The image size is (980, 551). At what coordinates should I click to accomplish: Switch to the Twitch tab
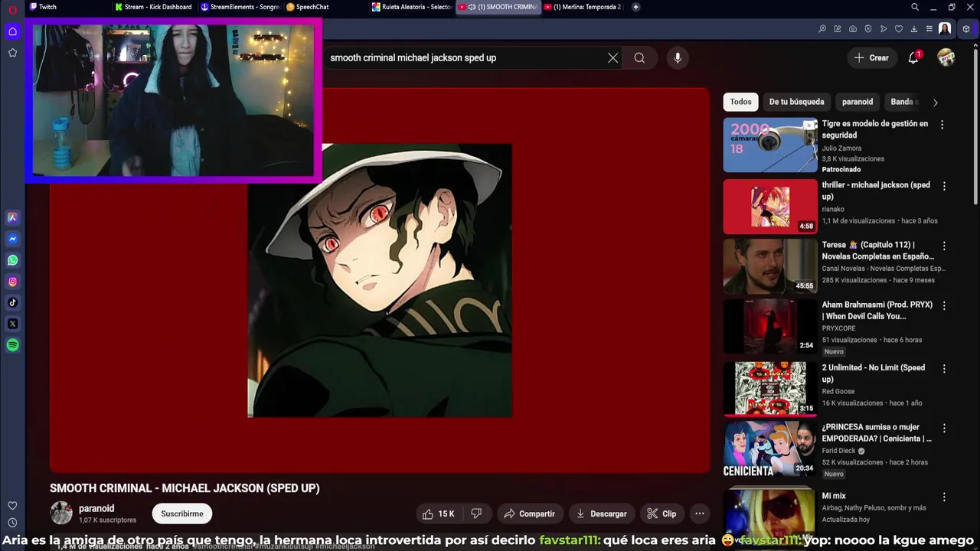[x=67, y=7]
